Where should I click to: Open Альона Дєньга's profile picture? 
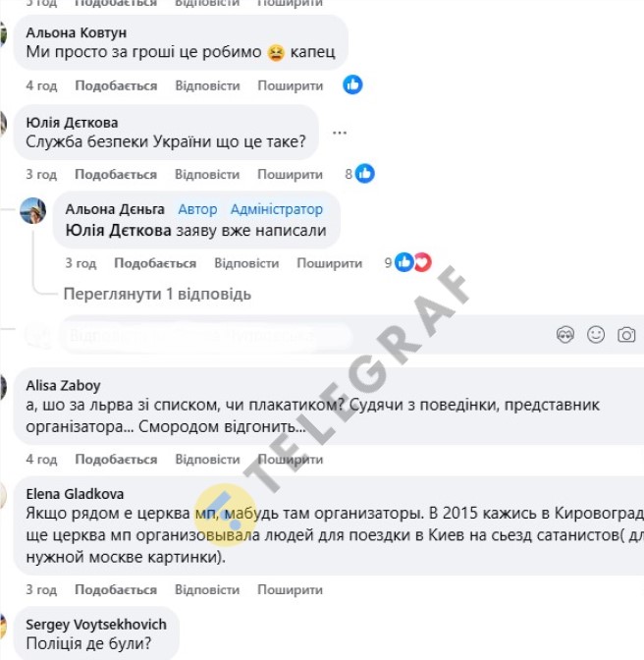[x=32, y=210]
